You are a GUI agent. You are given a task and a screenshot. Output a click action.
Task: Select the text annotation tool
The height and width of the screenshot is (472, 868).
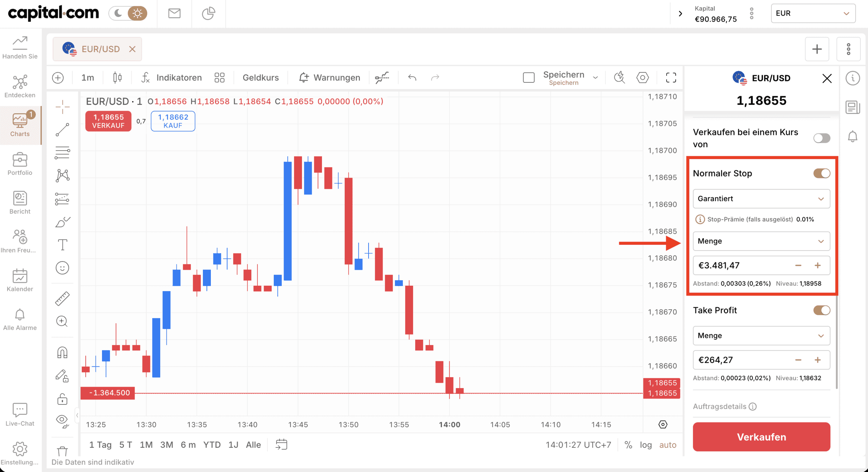pos(62,244)
